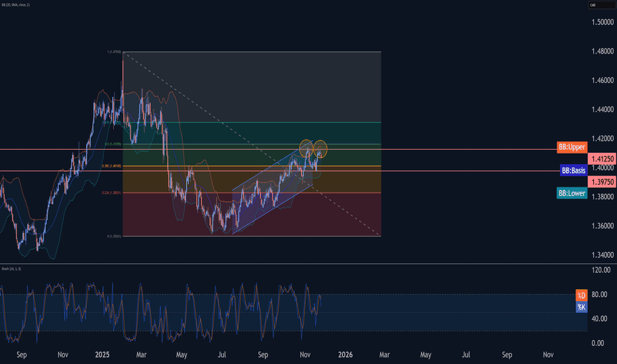
Task: Click the BB (20, SMA, close, 2) indicator legend
Action: 21,5
